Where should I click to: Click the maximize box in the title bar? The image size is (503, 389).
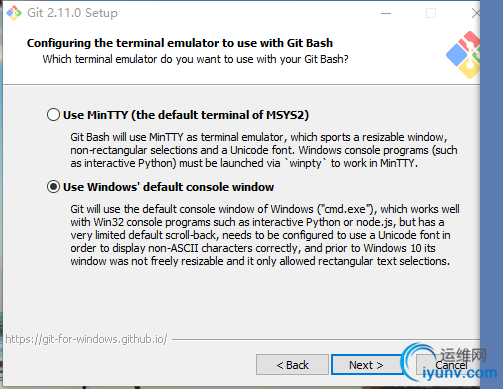pyautogui.click(x=431, y=13)
